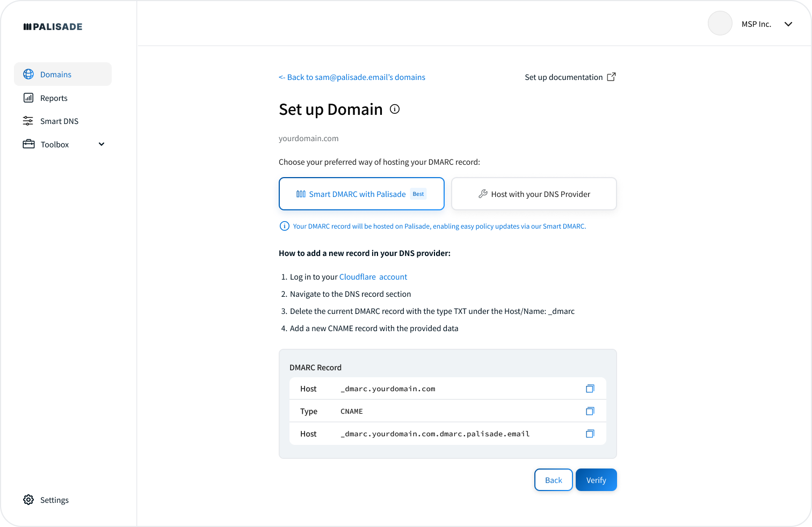Go back to sam@palisade.email's domains
Viewport: 812px width, 527px height.
tap(352, 77)
